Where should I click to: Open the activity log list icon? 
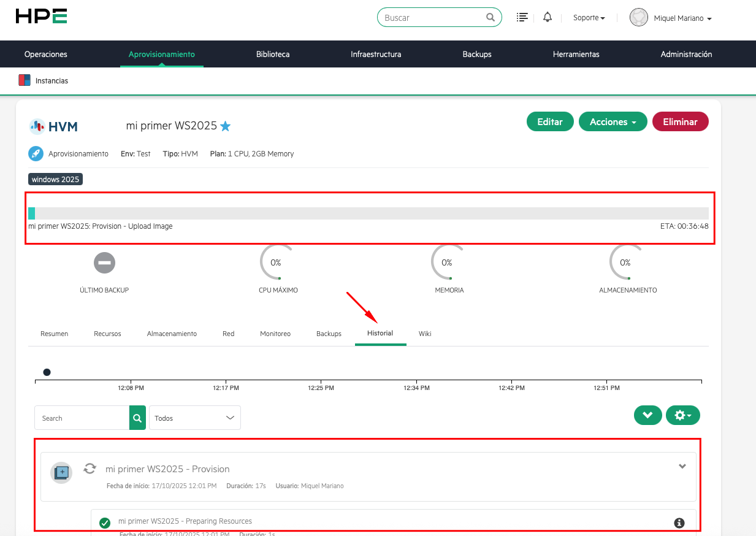(522, 17)
